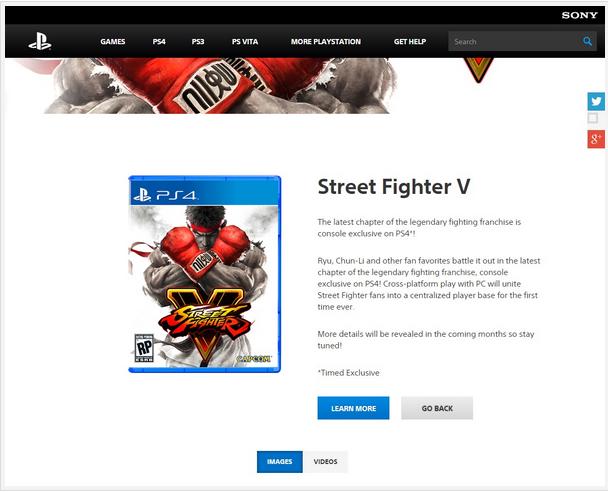Switch to the IMAGES tab
Viewport: 608px width, 492px height.
pos(280,462)
